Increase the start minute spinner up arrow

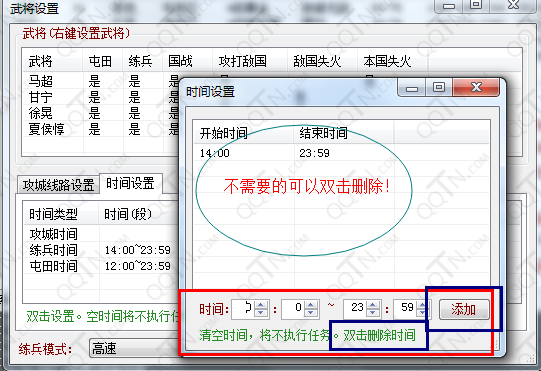[x=311, y=305]
